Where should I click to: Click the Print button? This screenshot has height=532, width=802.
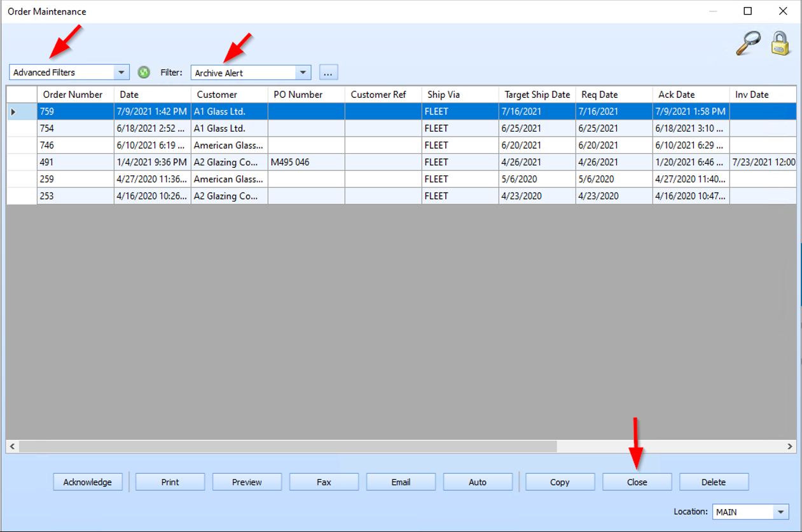click(169, 482)
